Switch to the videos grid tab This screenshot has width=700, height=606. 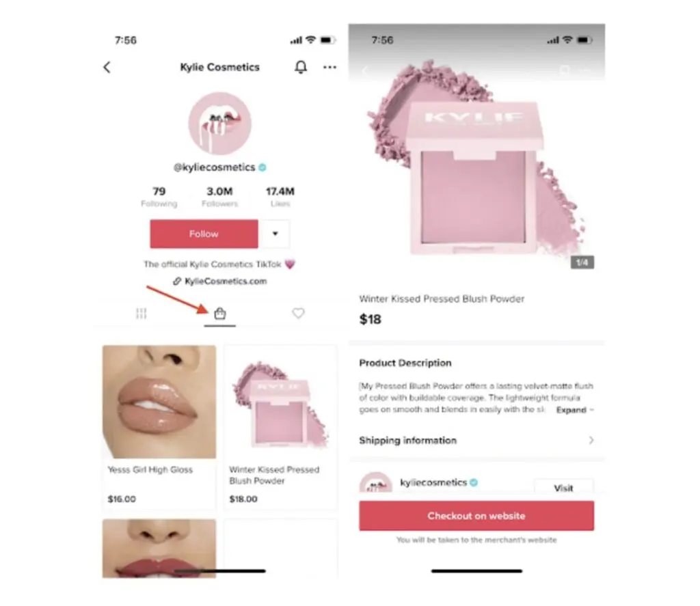pos(141,314)
